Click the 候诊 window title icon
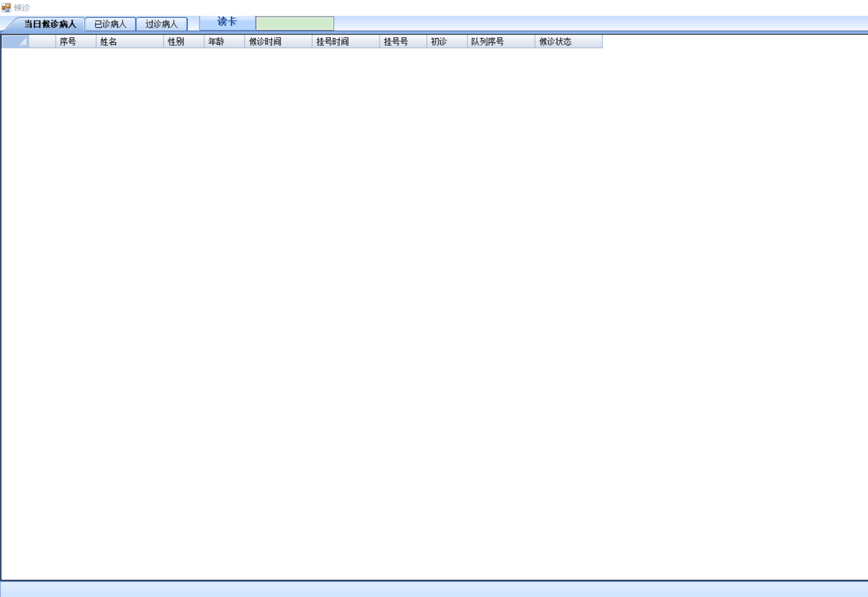868x597 pixels. 6,7
